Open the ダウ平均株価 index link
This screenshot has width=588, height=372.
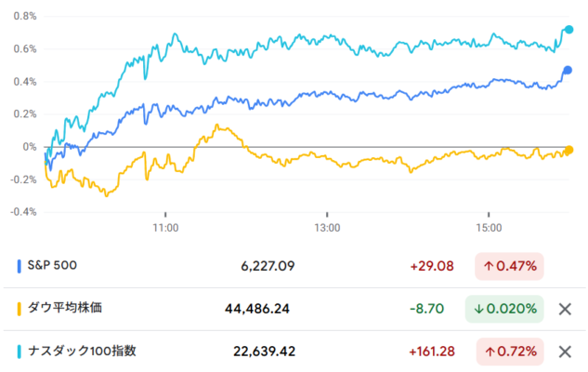(x=64, y=308)
